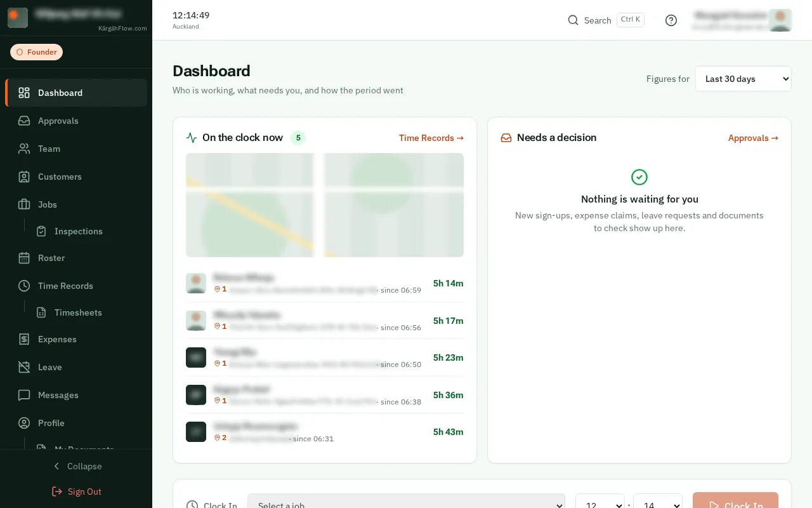The width and height of the screenshot is (812, 508).
Task: Collapse the sidebar with the Collapse chevron
Action: pos(56,466)
